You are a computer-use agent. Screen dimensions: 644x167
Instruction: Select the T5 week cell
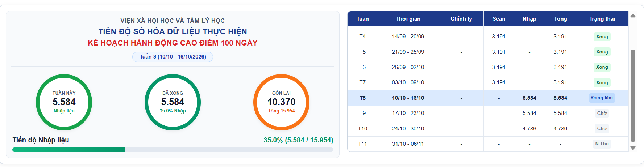(362, 52)
